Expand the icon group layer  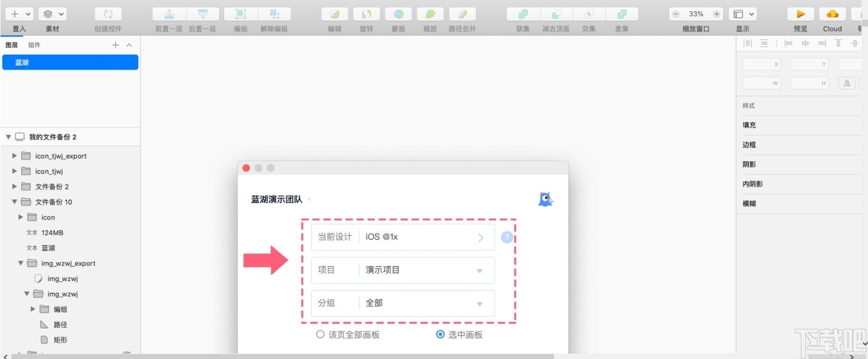pyautogui.click(x=21, y=217)
